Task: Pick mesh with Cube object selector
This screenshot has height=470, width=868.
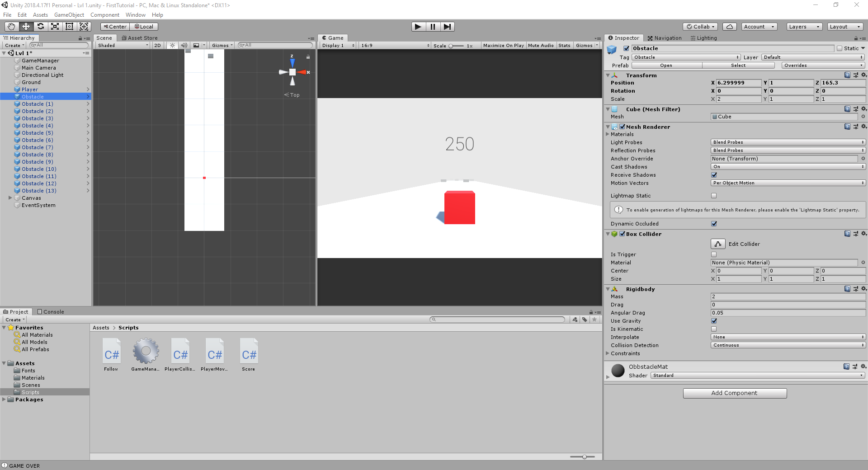Action: coord(863,117)
